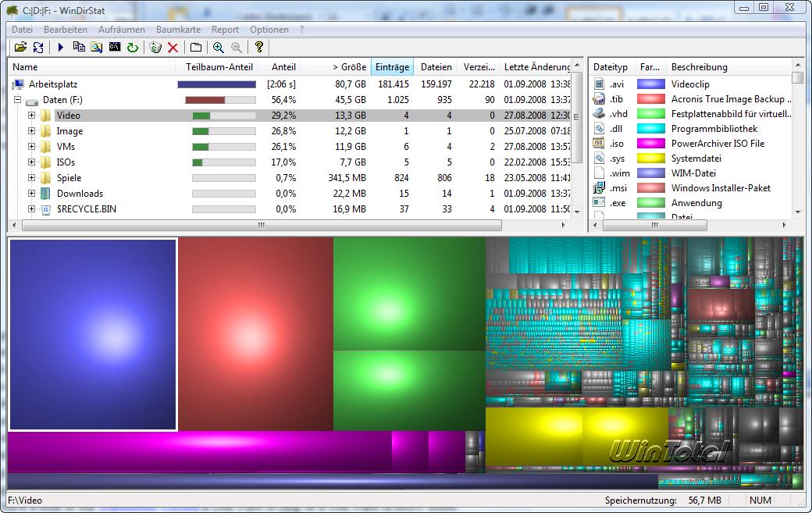Click the copy path toolbar icon
The height and width of the screenshot is (513, 812).
[79, 48]
